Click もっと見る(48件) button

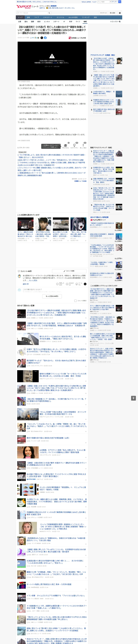[52, 296]
